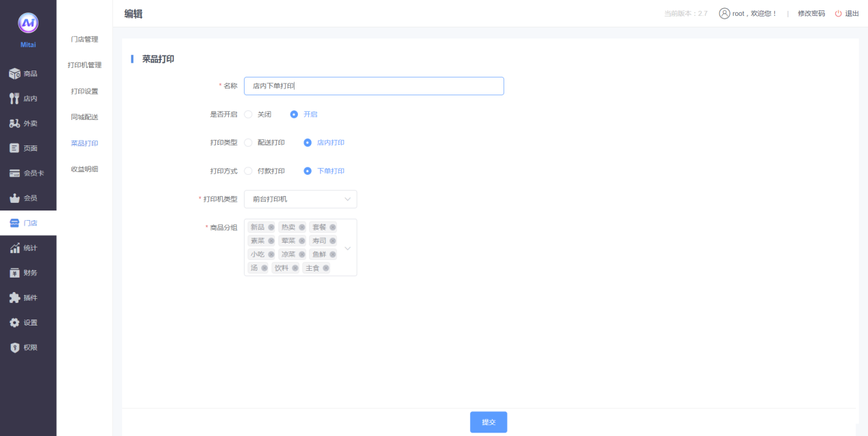Screen dimensions: 868x436
Task: Open 会员卡 card icon in sidebar
Action: coord(14,173)
